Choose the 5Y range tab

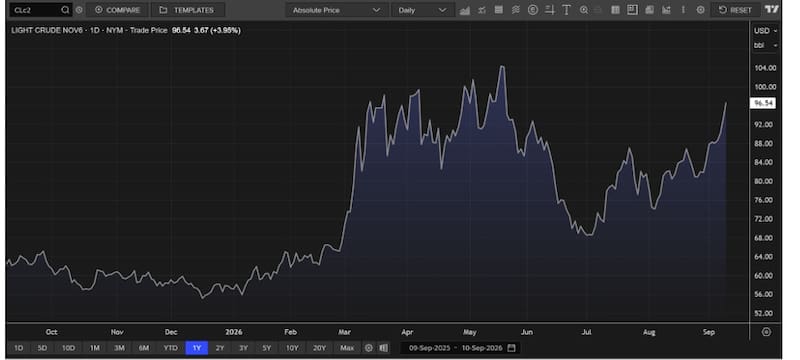(x=267, y=348)
